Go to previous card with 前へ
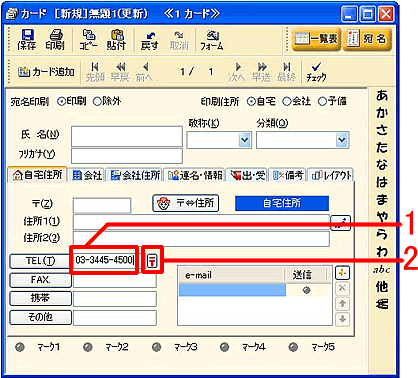The image size is (418, 378). (144, 72)
